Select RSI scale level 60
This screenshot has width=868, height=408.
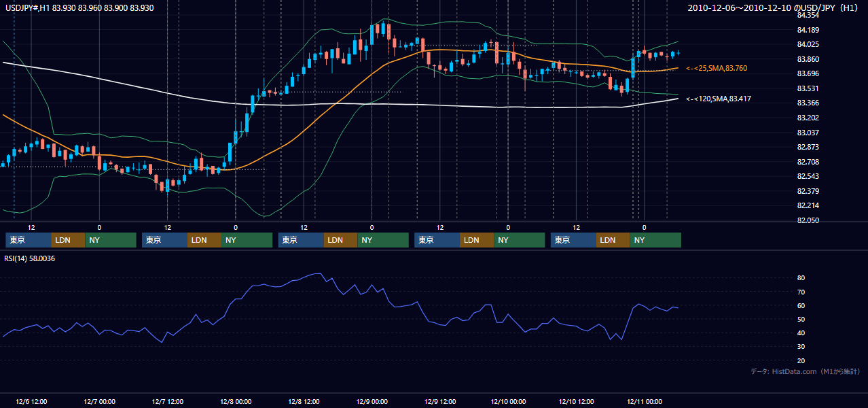point(801,305)
